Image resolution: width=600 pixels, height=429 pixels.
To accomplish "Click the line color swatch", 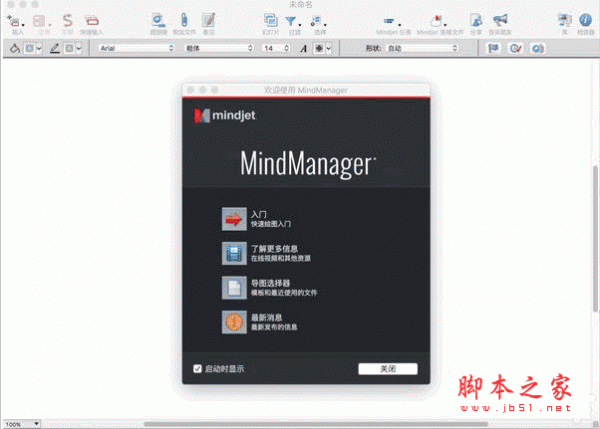I will click(69, 48).
